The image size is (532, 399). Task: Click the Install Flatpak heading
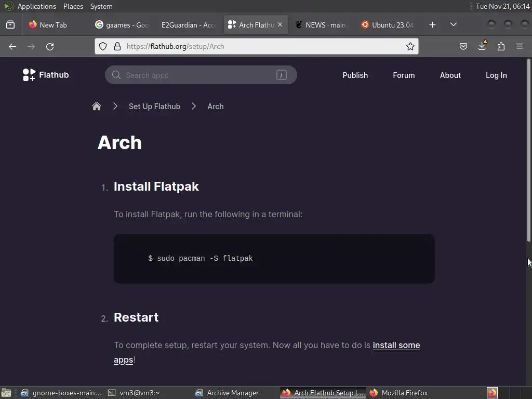pos(156,187)
